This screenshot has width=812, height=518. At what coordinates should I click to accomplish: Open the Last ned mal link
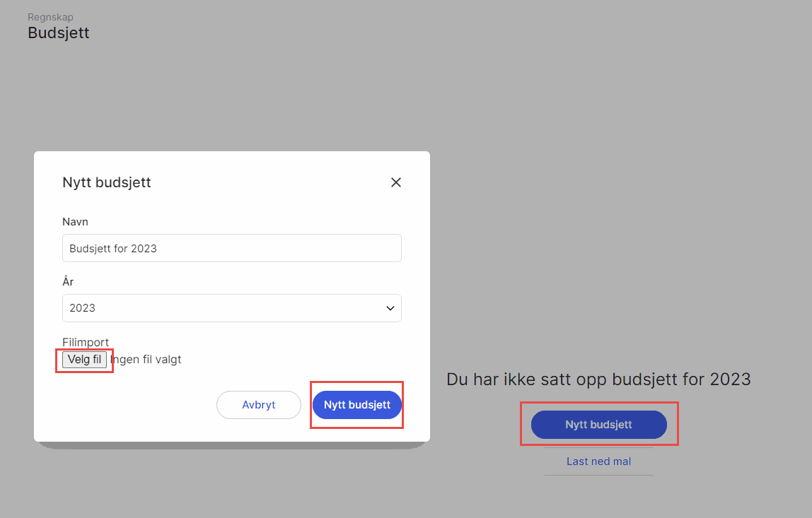pos(598,461)
